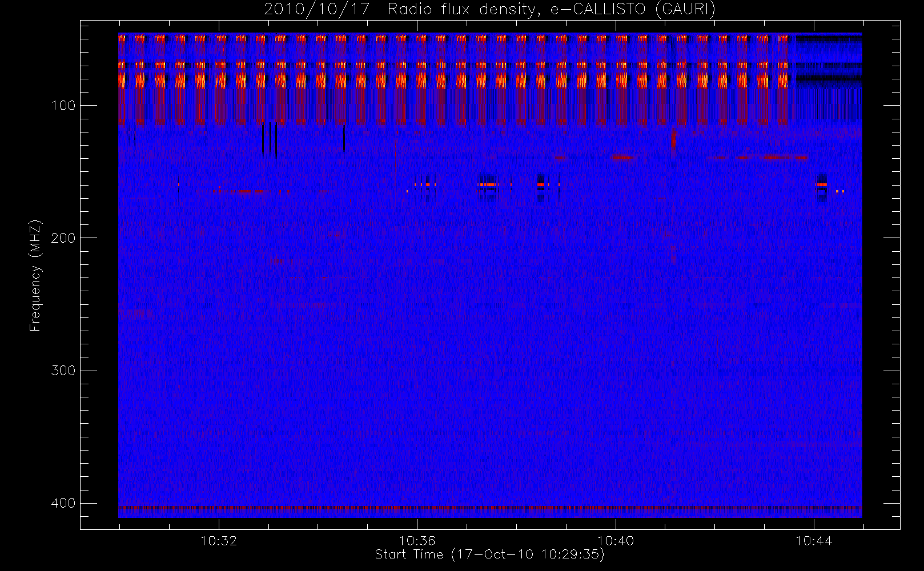This screenshot has height=571, width=924.
Task: Click the 10:44 time tick label
Action: 814,541
